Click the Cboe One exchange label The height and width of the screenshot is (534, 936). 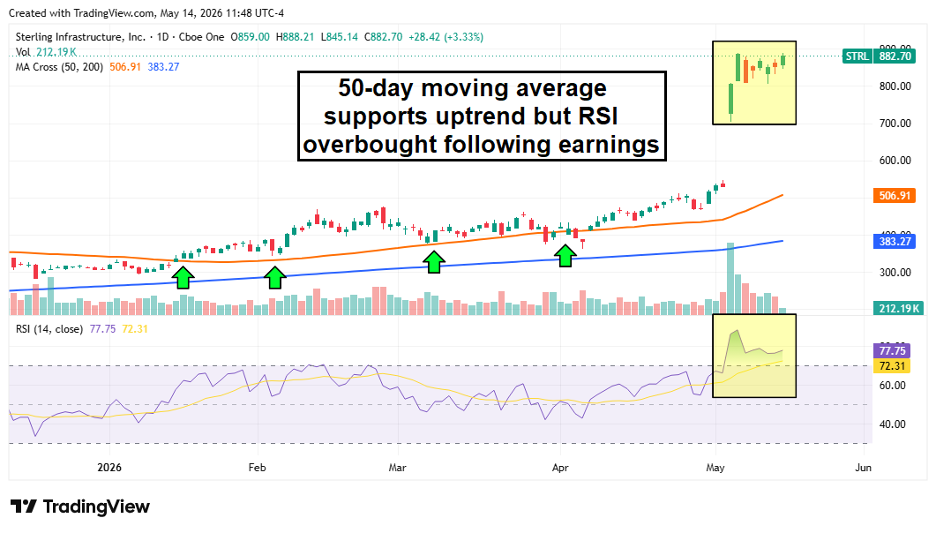201,37
